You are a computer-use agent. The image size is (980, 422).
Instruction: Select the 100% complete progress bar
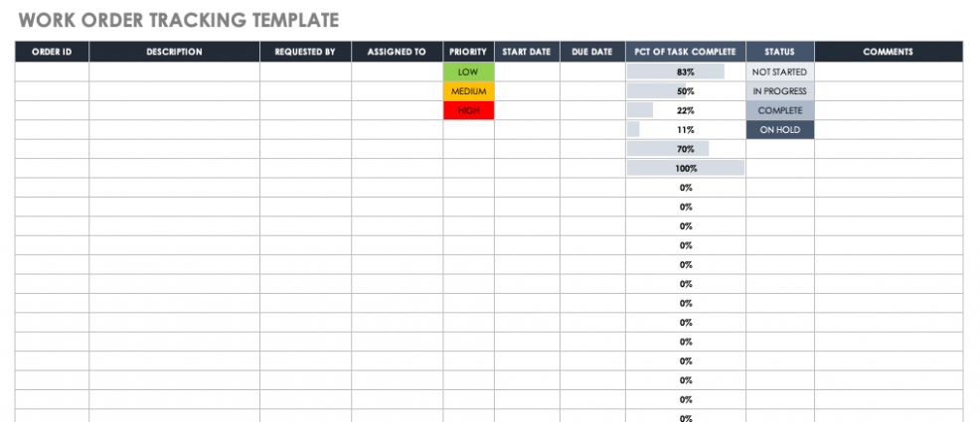pyautogui.click(x=685, y=169)
